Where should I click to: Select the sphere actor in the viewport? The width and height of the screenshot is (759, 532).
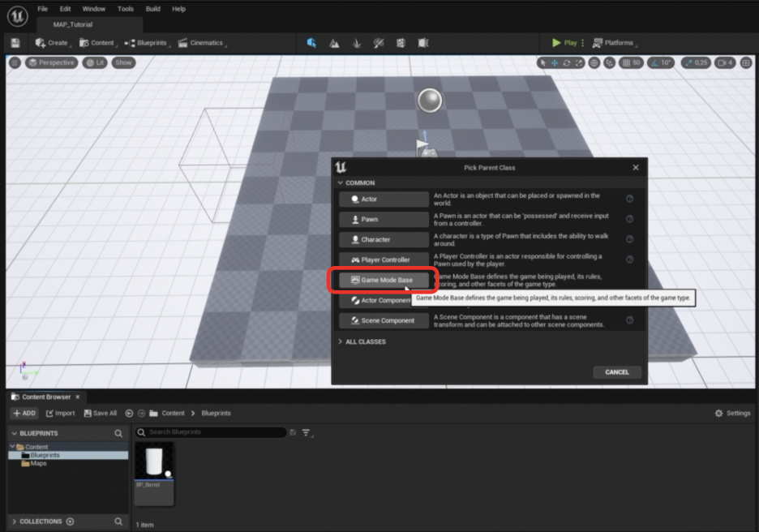pyautogui.click(x=429, y=101)
